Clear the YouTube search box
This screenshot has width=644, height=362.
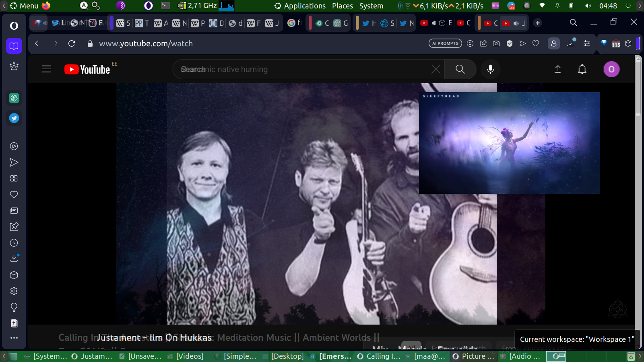point(436,69)
